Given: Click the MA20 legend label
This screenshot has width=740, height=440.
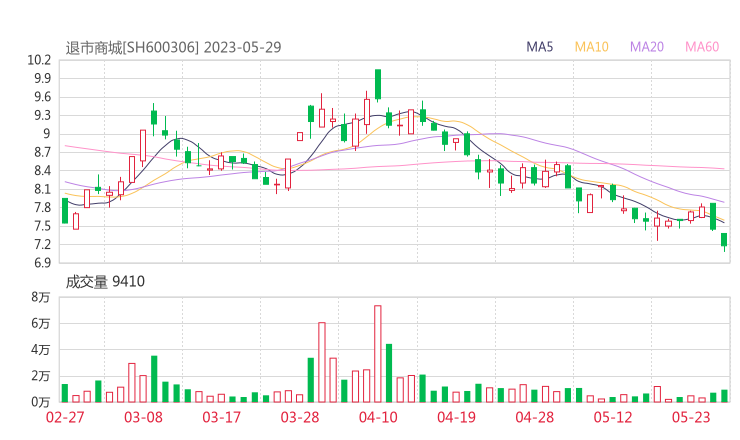Looking at the screenshot, I should [x=647, y=47].
